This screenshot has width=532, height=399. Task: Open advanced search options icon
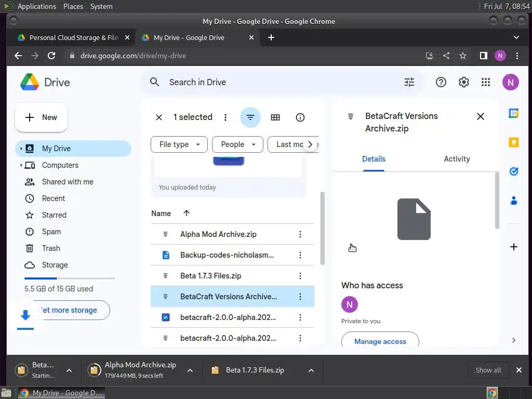(409, 82)
